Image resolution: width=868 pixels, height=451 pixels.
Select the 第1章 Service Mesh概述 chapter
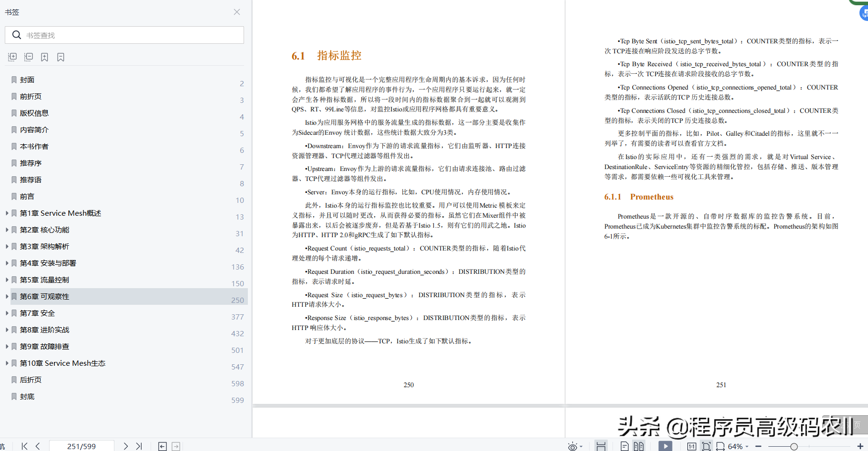pos(61,213)
